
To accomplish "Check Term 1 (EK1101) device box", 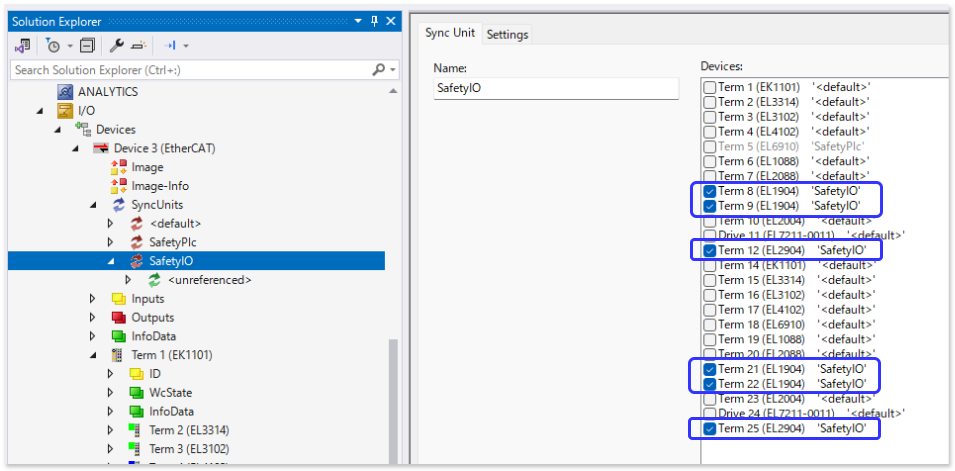I will (709, 87).
